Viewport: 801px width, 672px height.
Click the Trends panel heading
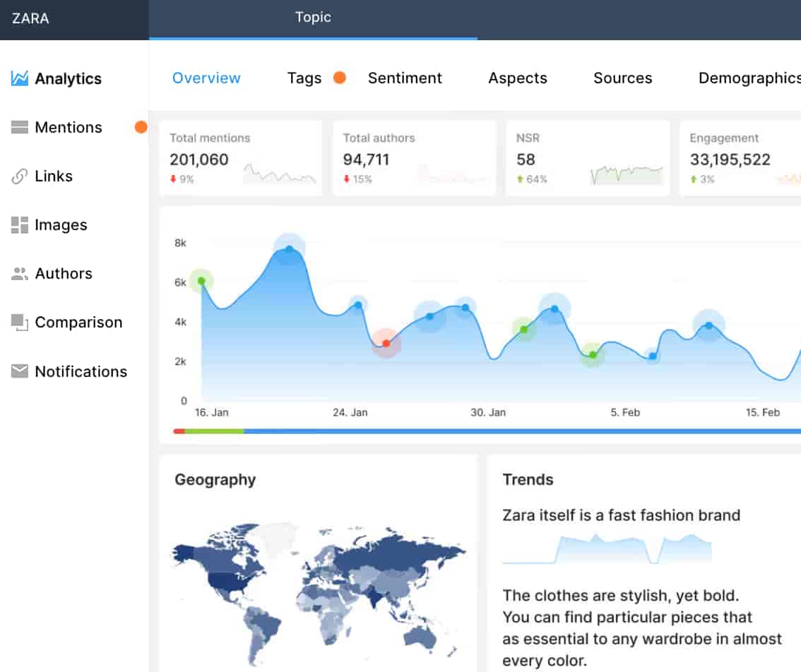[528, 479]
